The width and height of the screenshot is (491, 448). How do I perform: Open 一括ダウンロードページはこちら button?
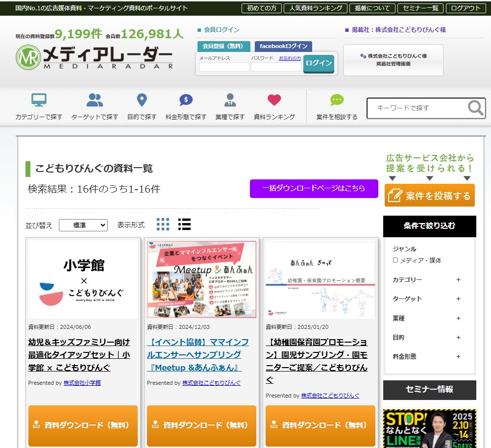click(x=314, y=188)
